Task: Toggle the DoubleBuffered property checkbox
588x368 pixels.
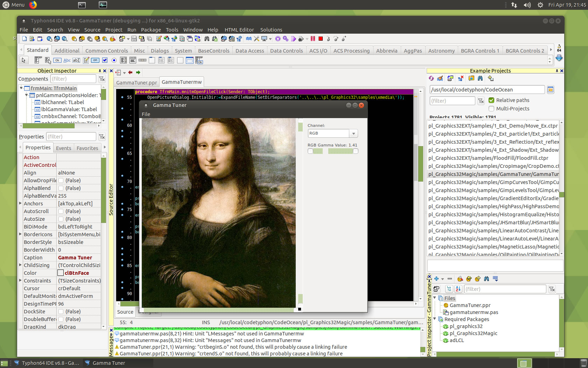Action: click(x=61, y=319)
